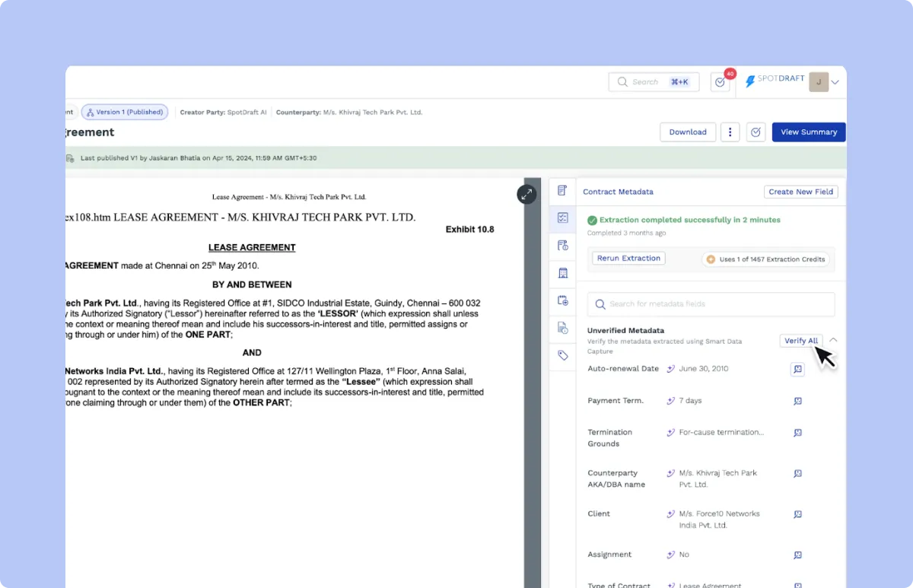Open the user account dropdown arrow
The height and width of the screenshot is (588, 913).
pos(835,82)
